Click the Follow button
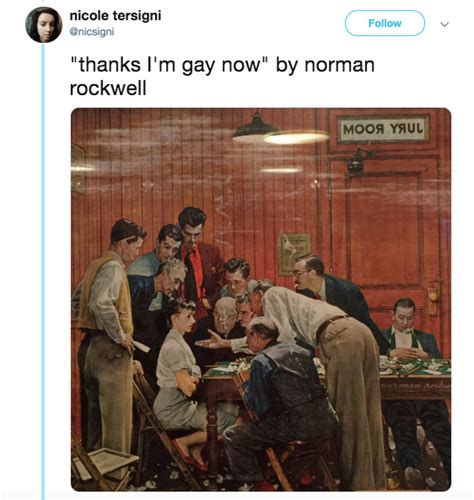Screen dimensions: 474x500 (385, 23)
